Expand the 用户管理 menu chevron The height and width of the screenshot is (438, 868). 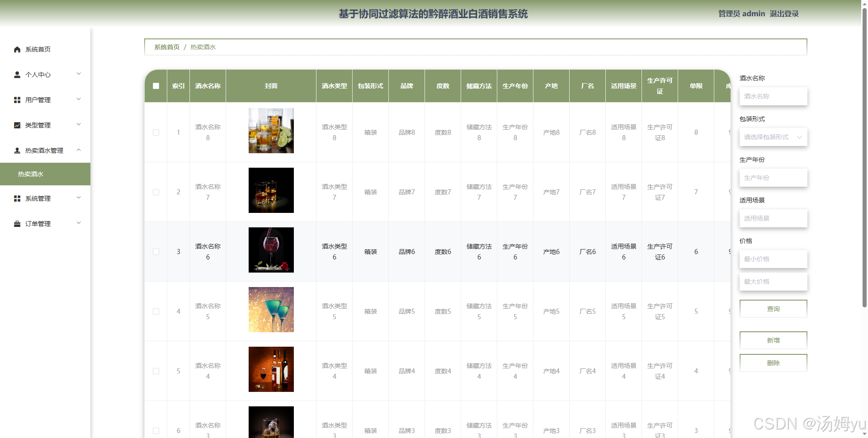point(79,99)
